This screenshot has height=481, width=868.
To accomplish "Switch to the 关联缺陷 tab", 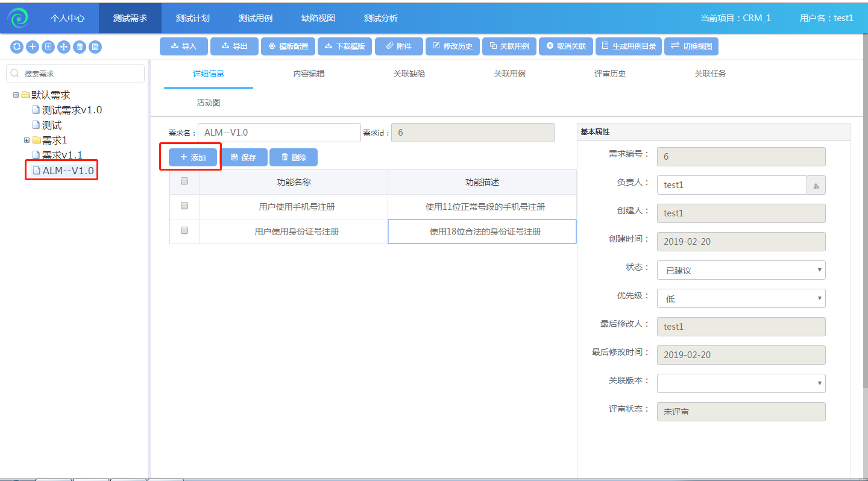I will [409, 74].
